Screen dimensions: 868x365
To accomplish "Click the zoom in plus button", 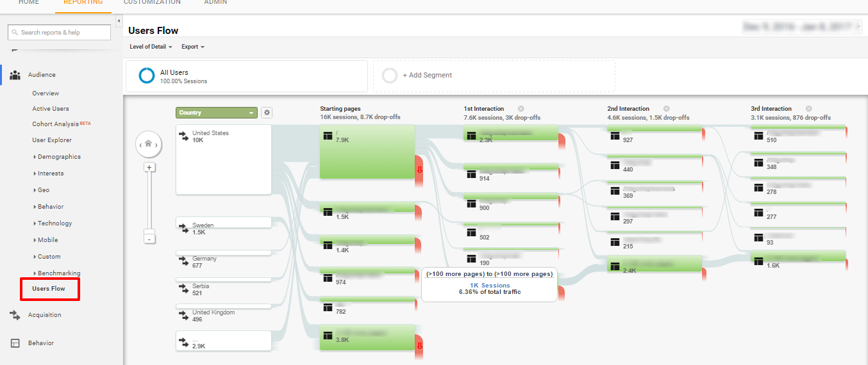I will point(149,167).
